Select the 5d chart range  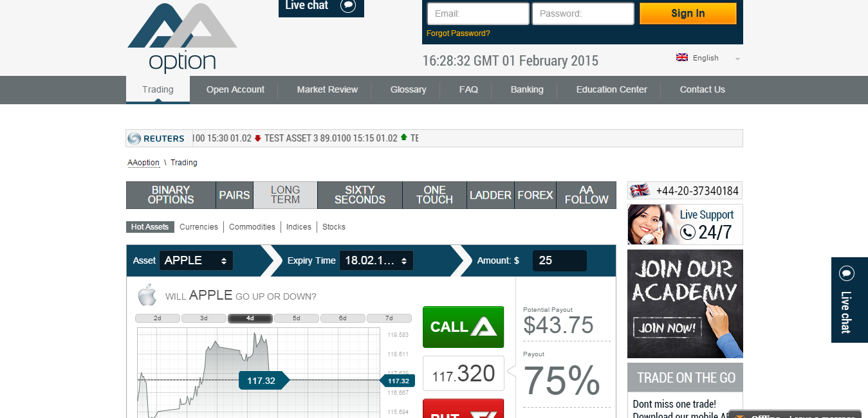click(297, 318)
